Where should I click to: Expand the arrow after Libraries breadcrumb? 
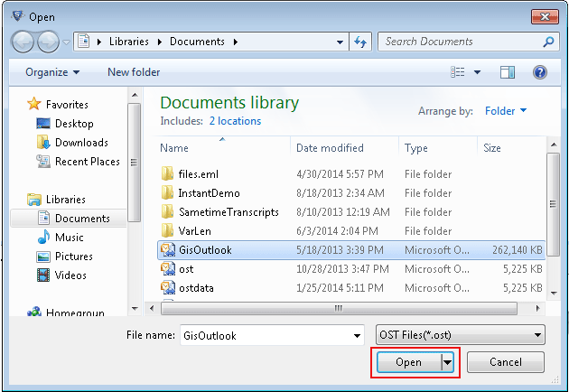[160, 42]
